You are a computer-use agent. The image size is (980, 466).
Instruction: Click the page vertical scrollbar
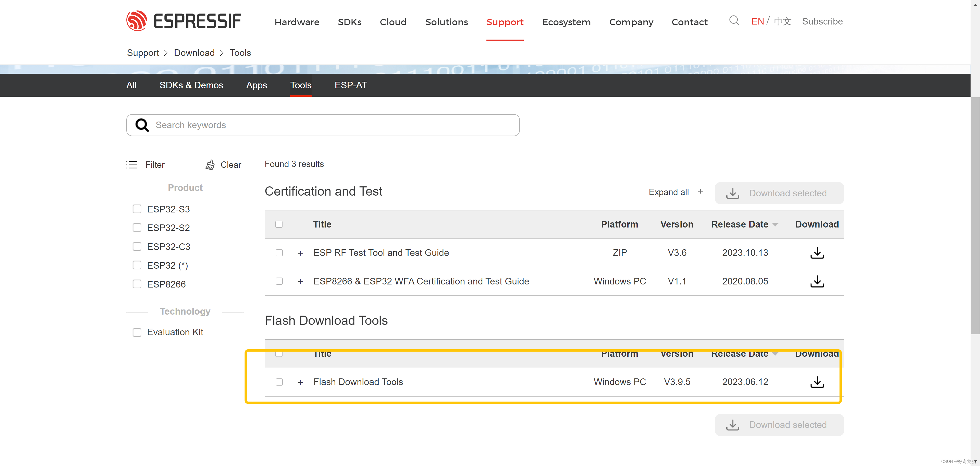(x=975, y=216)
